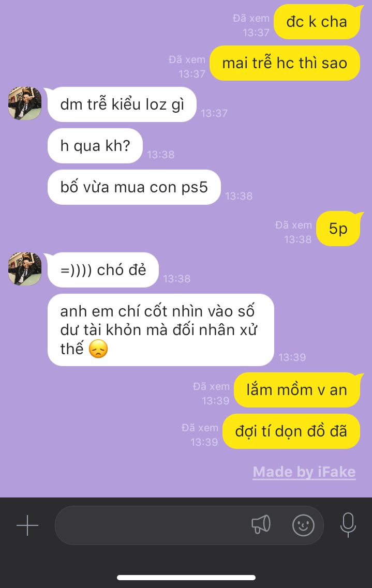Image resolution: width=372 pixels, height=588 pixels.
Task: Tap the sad face emoji in message
Action: pos(98,349)
